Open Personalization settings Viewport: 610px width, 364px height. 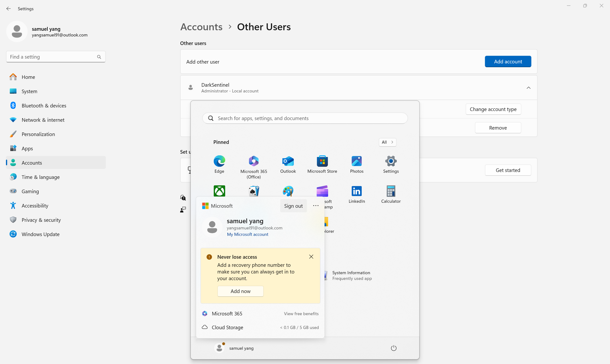coord(56,134)
